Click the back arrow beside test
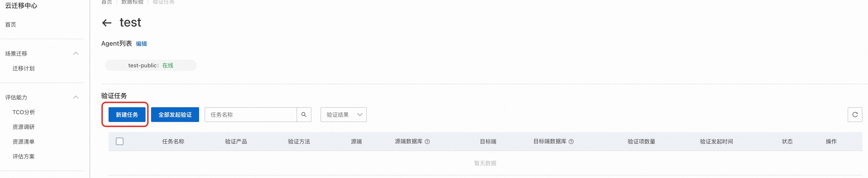This screenshot has width=868, height=178. pos(106,23)
